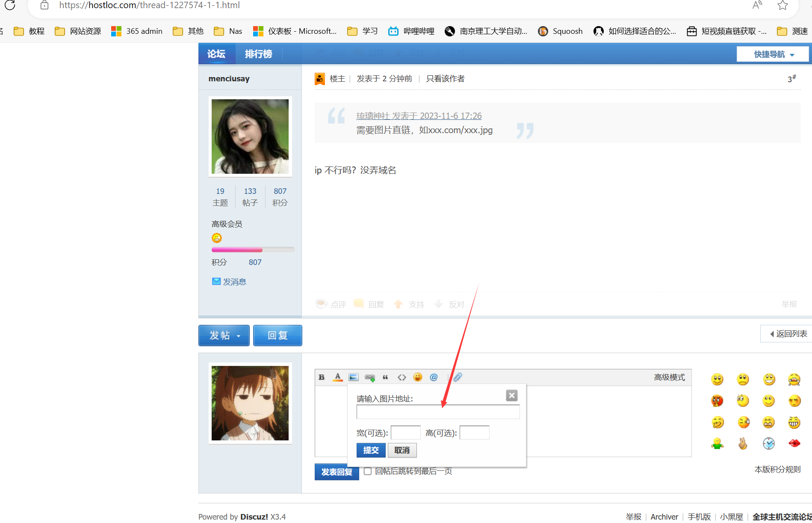Switch to 高级模式 editor

669,377
